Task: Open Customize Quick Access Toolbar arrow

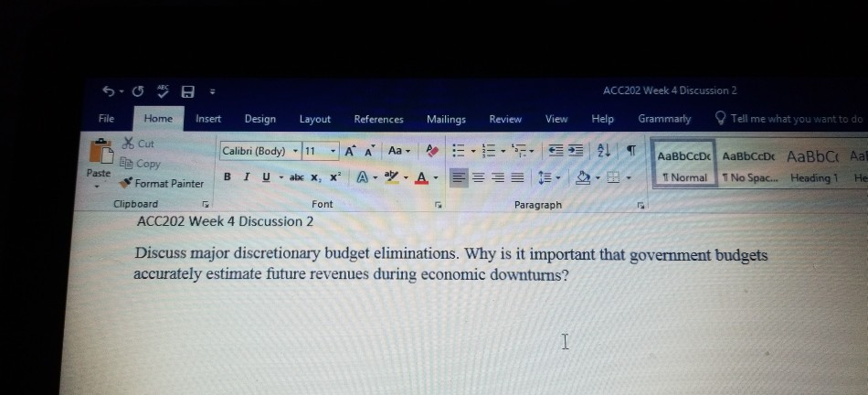Action: pyautogui.click(x=213, y=92)
